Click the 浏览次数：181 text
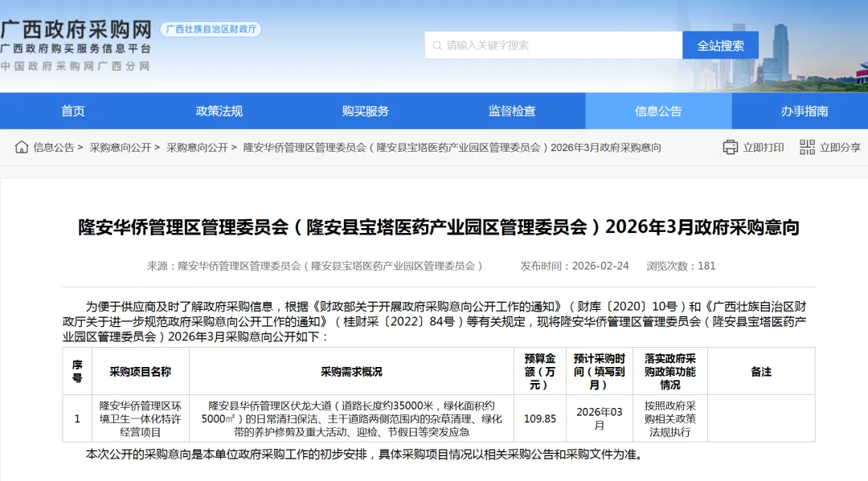This screenshot has width=868, height=481. (681, 266)
